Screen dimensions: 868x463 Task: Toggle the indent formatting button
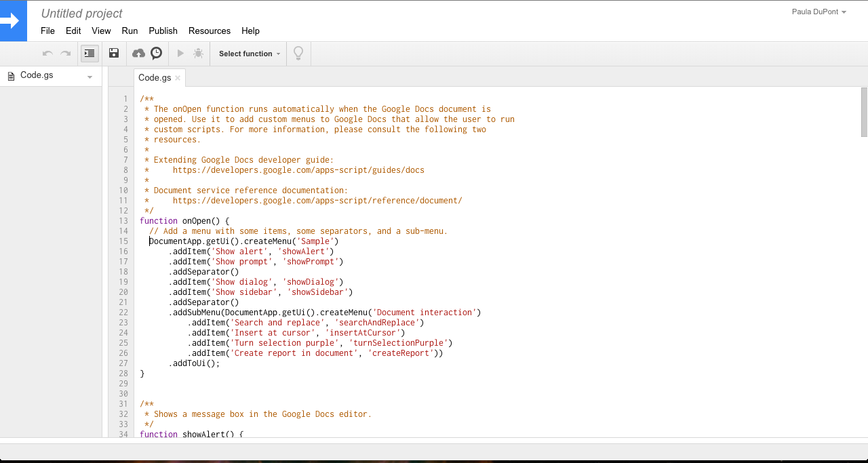[90, 54]
